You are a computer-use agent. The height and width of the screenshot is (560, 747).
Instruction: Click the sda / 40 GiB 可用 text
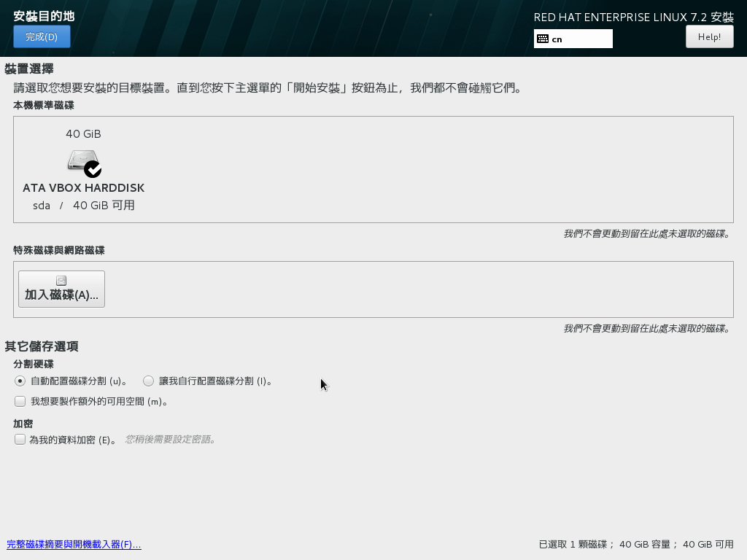84,206
